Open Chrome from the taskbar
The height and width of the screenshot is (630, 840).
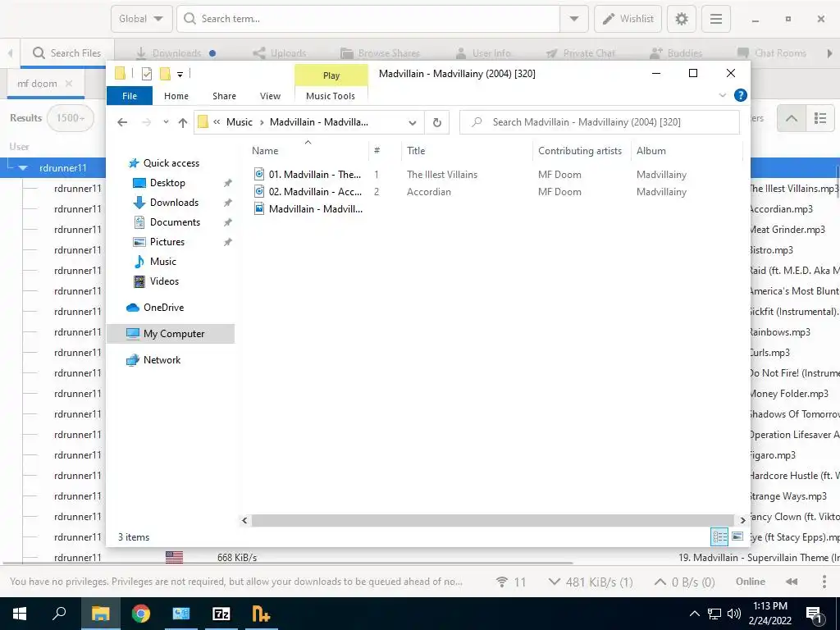coord(140,614)
